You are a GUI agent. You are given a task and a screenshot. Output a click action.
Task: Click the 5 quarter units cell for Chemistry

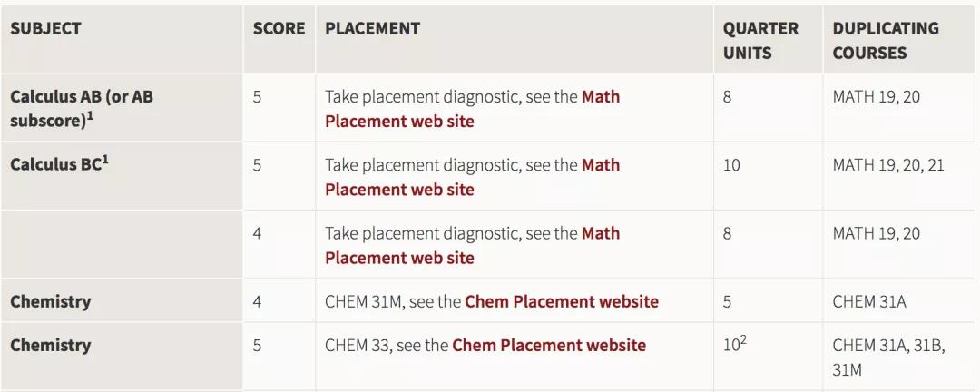(727, 301)
